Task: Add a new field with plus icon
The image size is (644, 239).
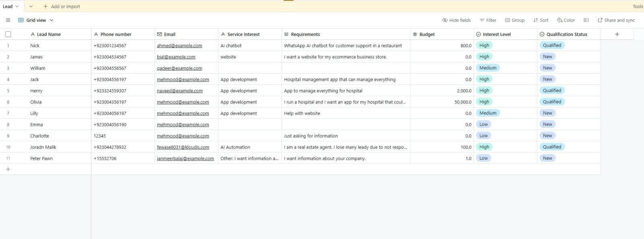Action: pos(617,34)
